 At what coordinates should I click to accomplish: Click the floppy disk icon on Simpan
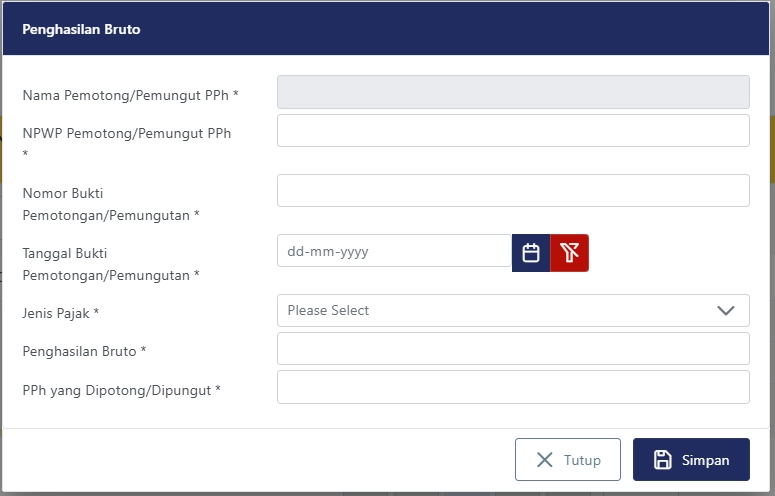pyautogui.click(x=662, y=460)
